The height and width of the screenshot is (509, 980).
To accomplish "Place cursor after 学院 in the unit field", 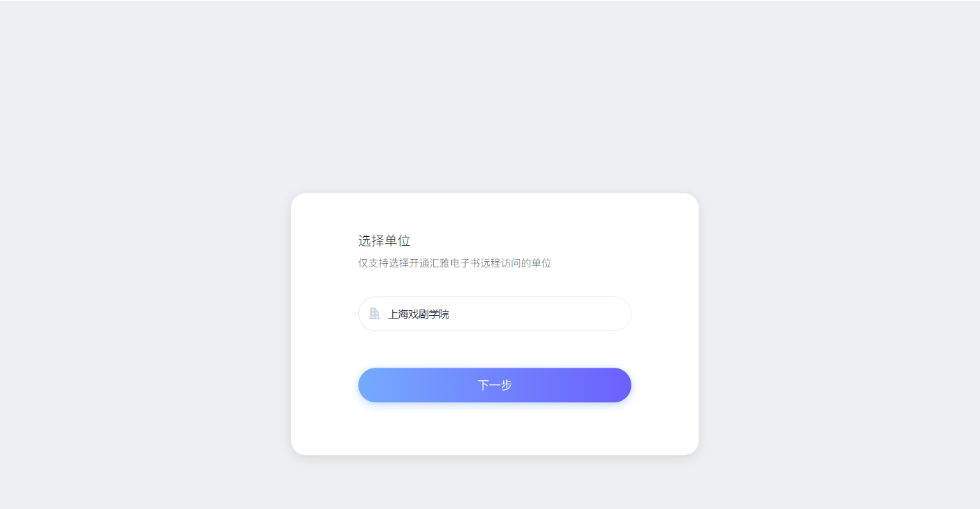I will click(450, 314).
